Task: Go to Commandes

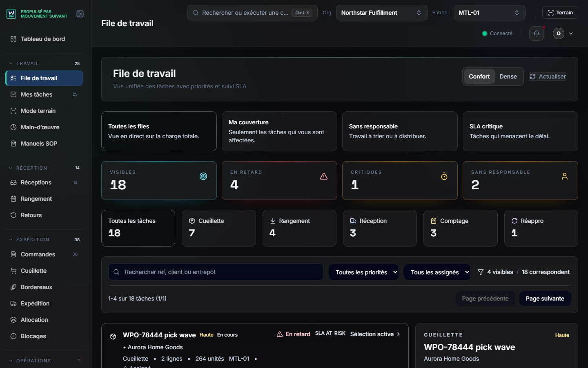Action: coord(44,254)
